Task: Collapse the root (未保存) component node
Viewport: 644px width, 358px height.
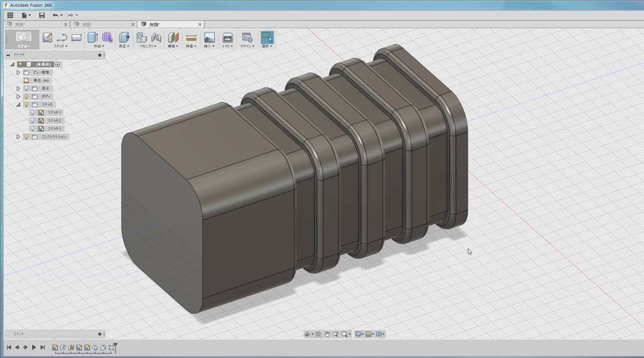Action: click(12, 64)
